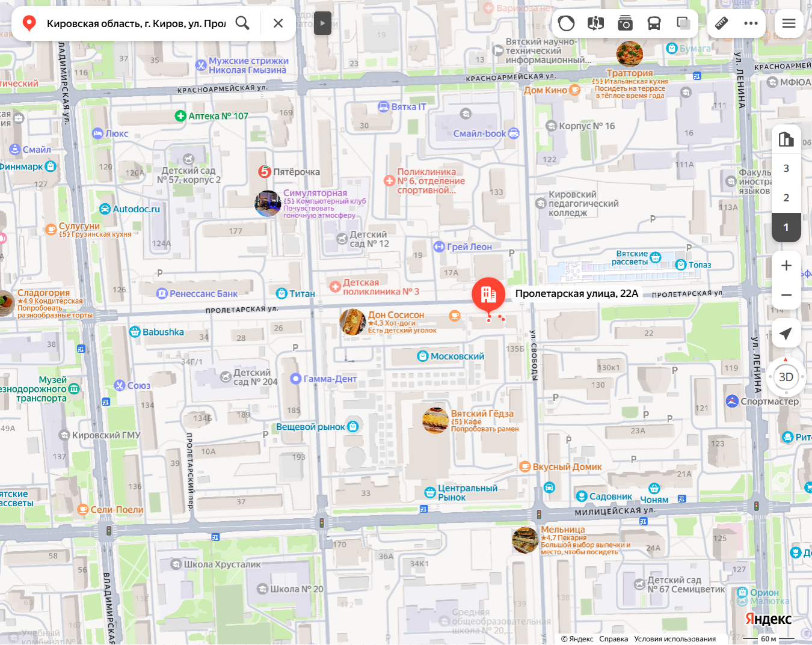Click the Люкс marker icon
Viewport: 812px width, 645px height.
[98, 133]
